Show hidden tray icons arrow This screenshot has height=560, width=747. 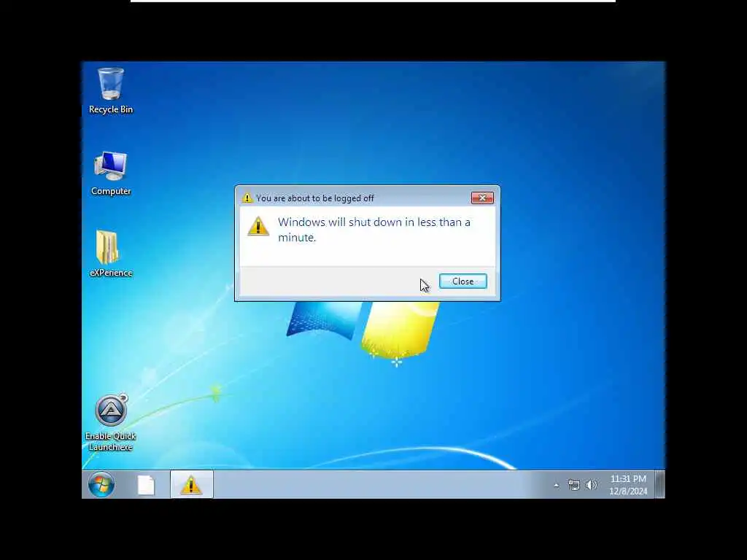click(x=556, y=485)
